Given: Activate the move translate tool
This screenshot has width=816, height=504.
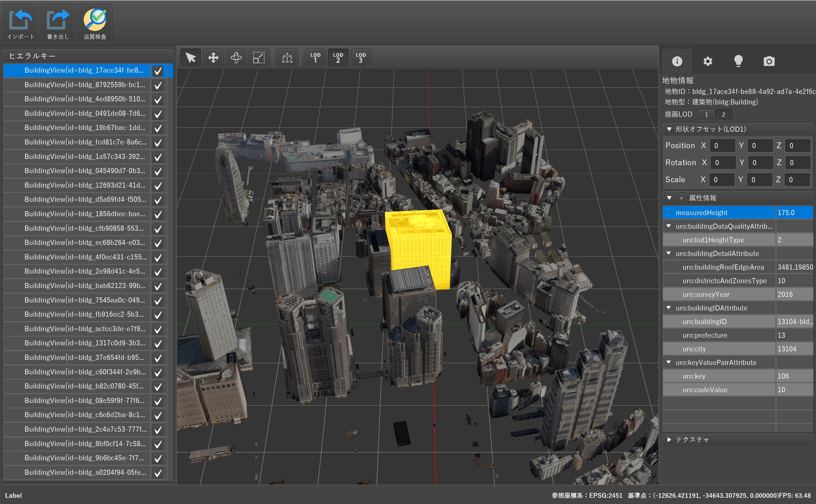Looking at the screenshot, I should [x=213, y=58].
